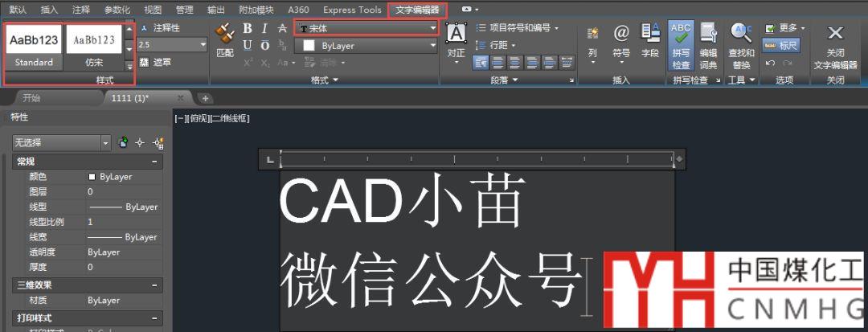The height and width of the screenshot is (332, 868).
Task: Click the Field (字段) insert button
Action: [650, 41]
